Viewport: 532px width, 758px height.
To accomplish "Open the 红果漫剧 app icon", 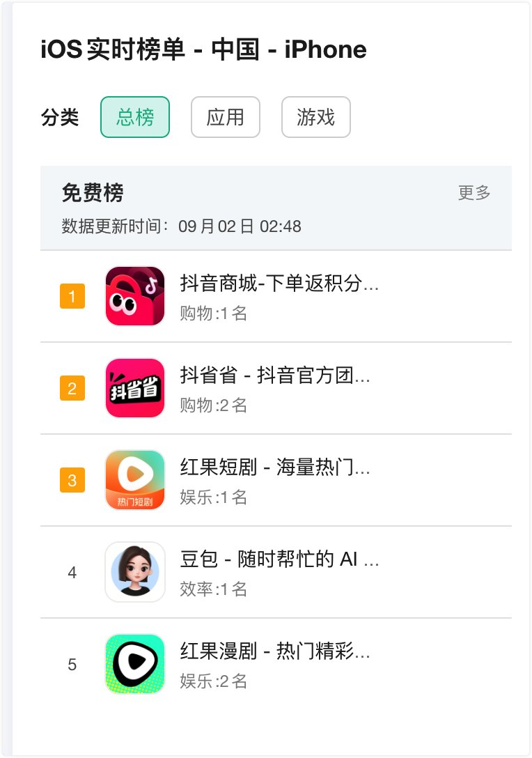I will [x=135, y=664].
